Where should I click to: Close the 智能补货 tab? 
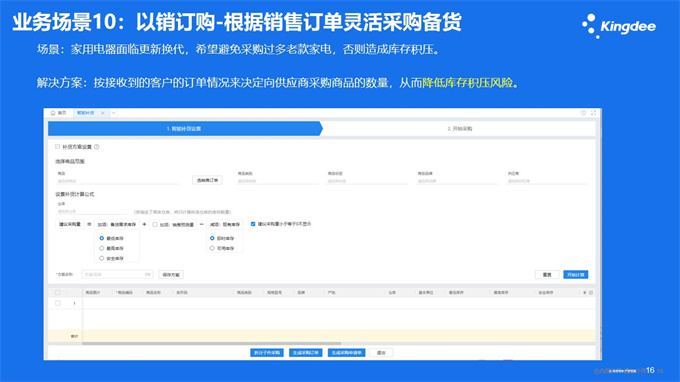(103, 113)
